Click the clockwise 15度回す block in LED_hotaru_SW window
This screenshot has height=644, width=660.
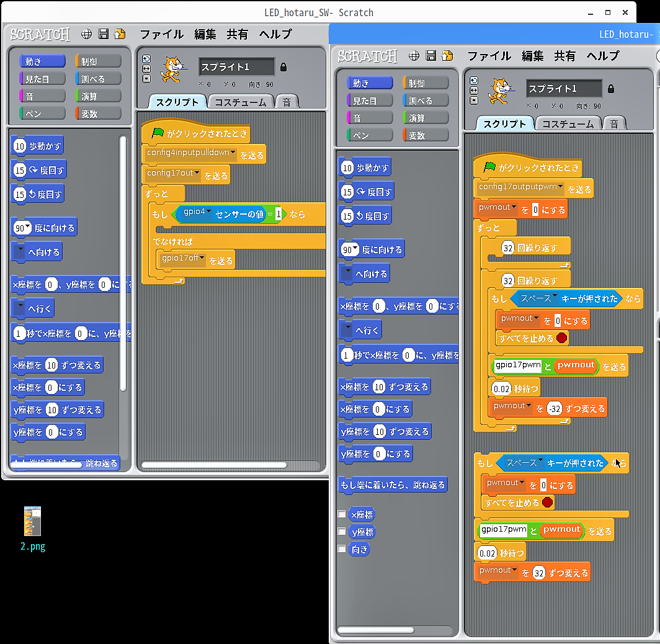click(38, 170)
